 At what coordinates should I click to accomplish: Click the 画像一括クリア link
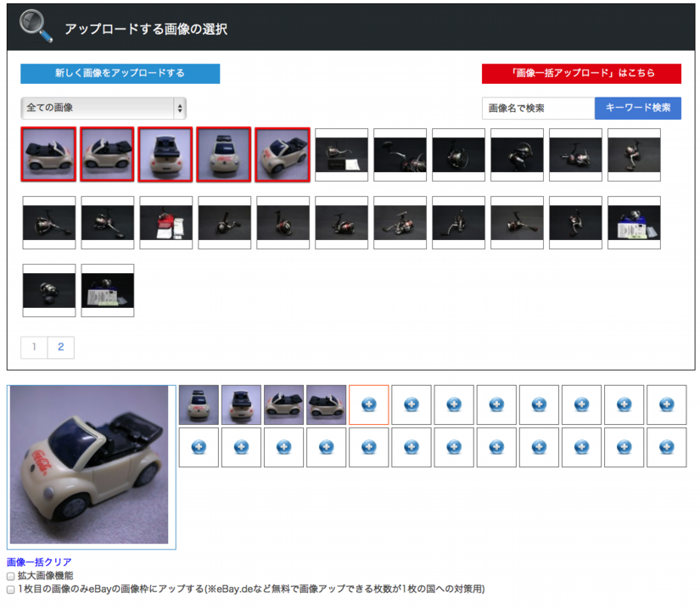pyautogui.click(x=39, y=562)
